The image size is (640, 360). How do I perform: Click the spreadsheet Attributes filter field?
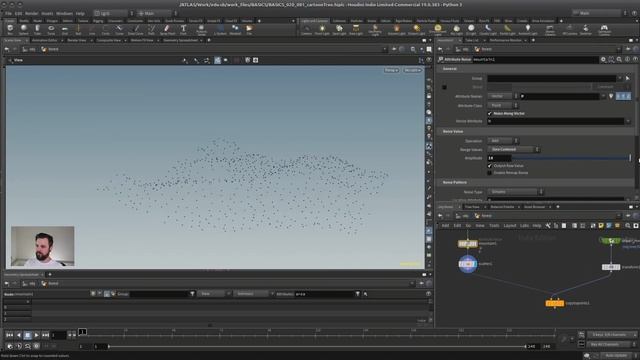tap(324, 294)
